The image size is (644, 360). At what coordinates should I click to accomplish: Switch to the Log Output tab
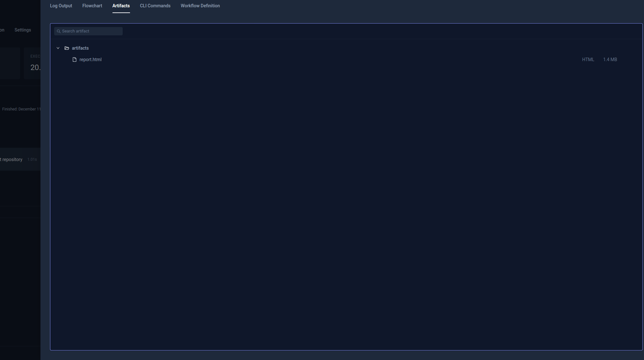coord(61,6)
